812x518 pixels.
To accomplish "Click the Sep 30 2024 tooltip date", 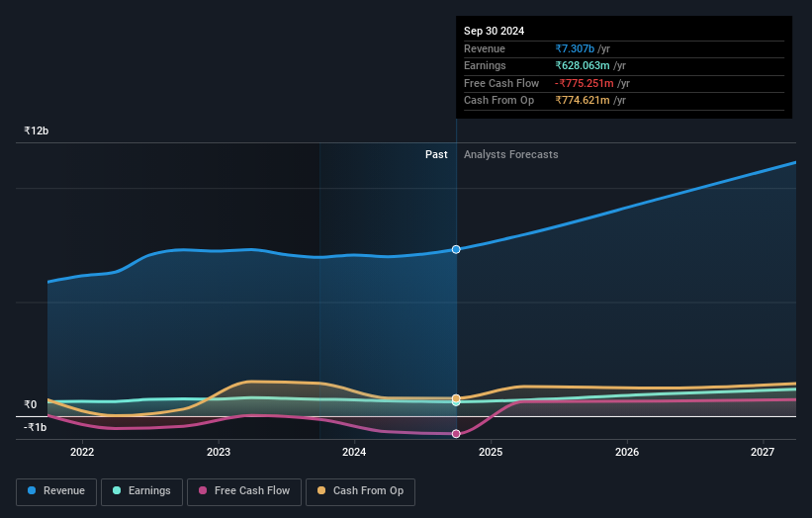I will click(x=495, y=31).
